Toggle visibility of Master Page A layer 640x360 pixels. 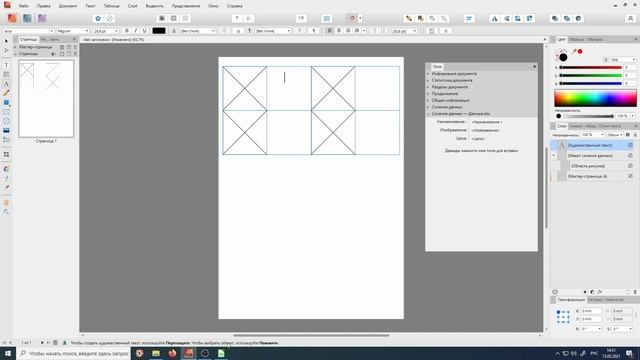pyautogui.click(x=630, y=176)
